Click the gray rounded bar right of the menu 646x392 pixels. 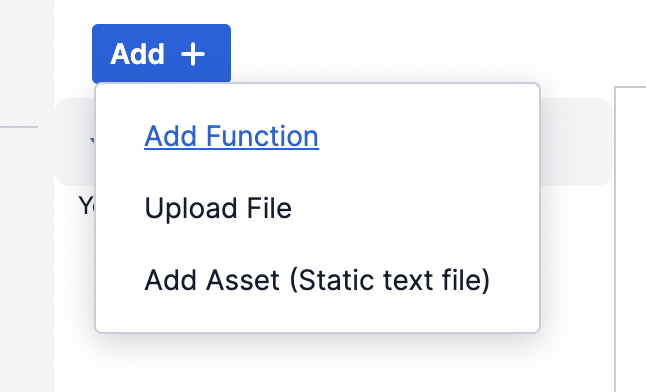[x=577, y=142]
